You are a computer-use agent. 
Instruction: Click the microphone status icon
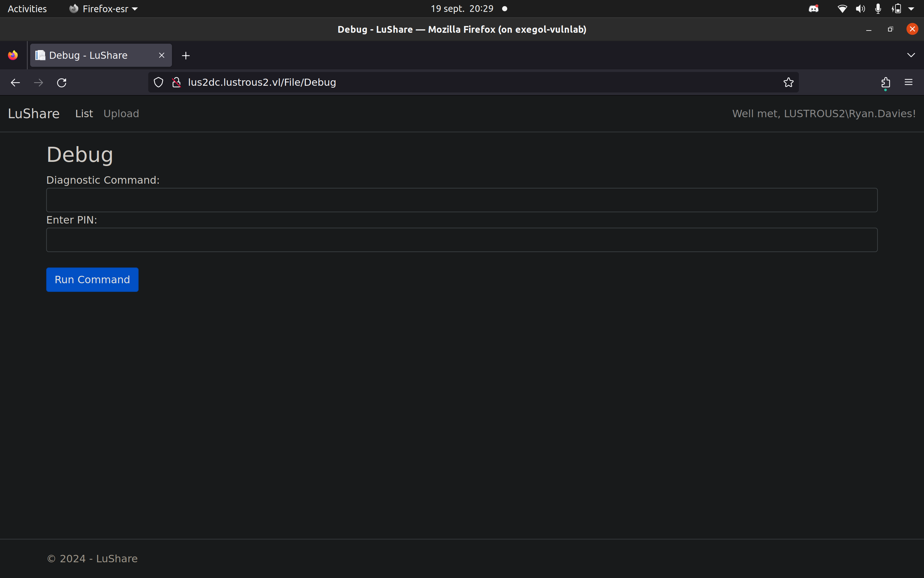878,9
